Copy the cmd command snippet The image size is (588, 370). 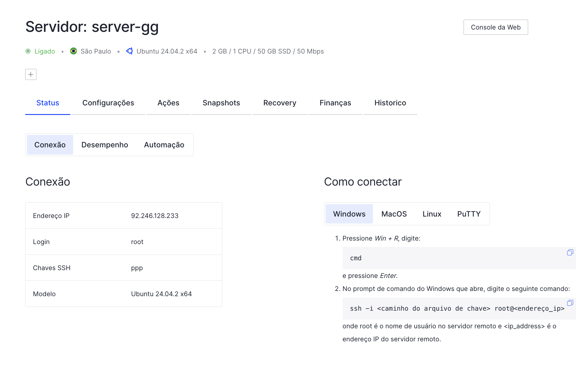click(570, 252)
